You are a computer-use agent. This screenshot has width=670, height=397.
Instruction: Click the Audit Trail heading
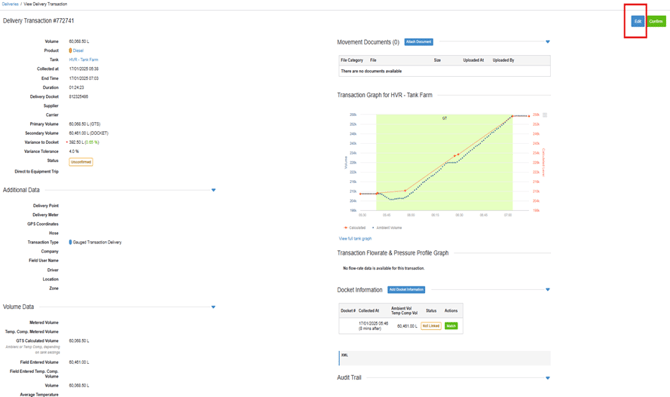(x=349, y=378)
